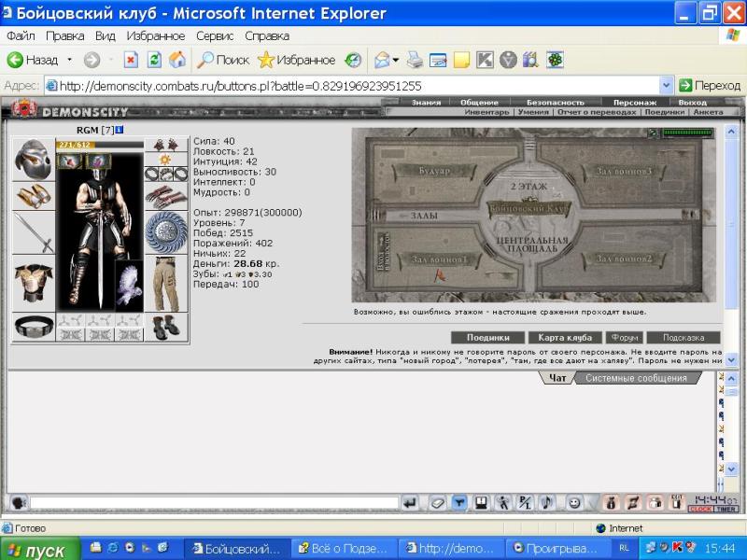
Task: Click the golden bracers equipment slot
Action: pos(33,196)
